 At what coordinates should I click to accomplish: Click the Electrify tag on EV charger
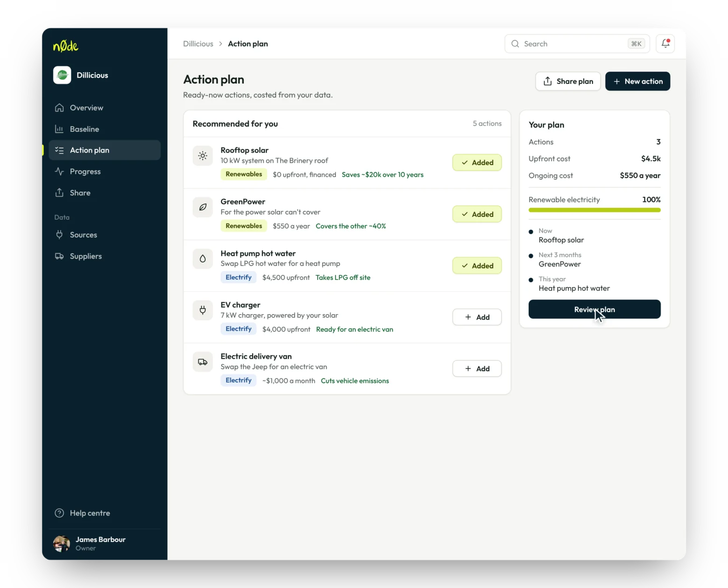238,329
